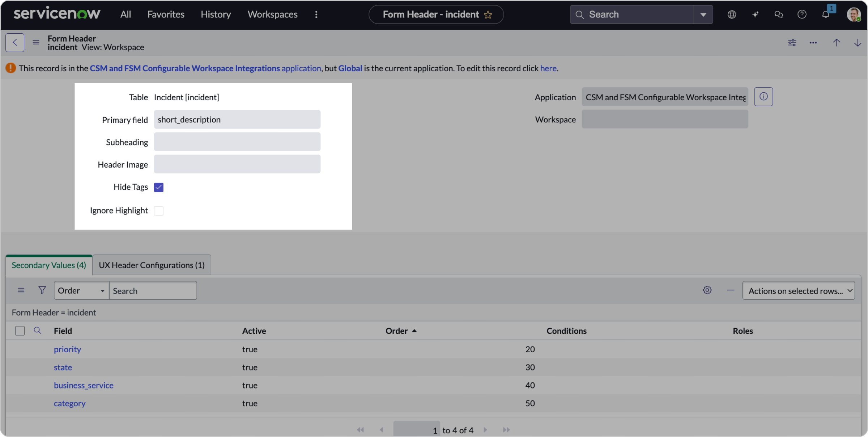
Task: Click the Subheading input field
Action: (x=237, y=142)
